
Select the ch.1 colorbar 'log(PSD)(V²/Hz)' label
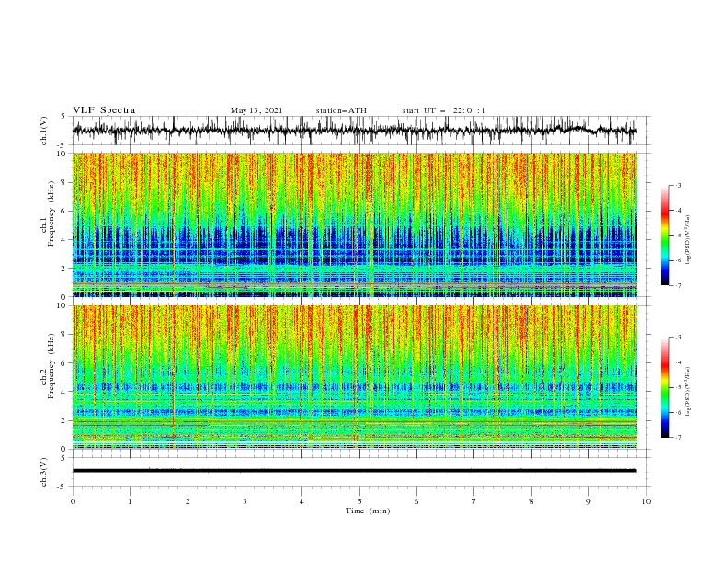[x=688, y=240]
